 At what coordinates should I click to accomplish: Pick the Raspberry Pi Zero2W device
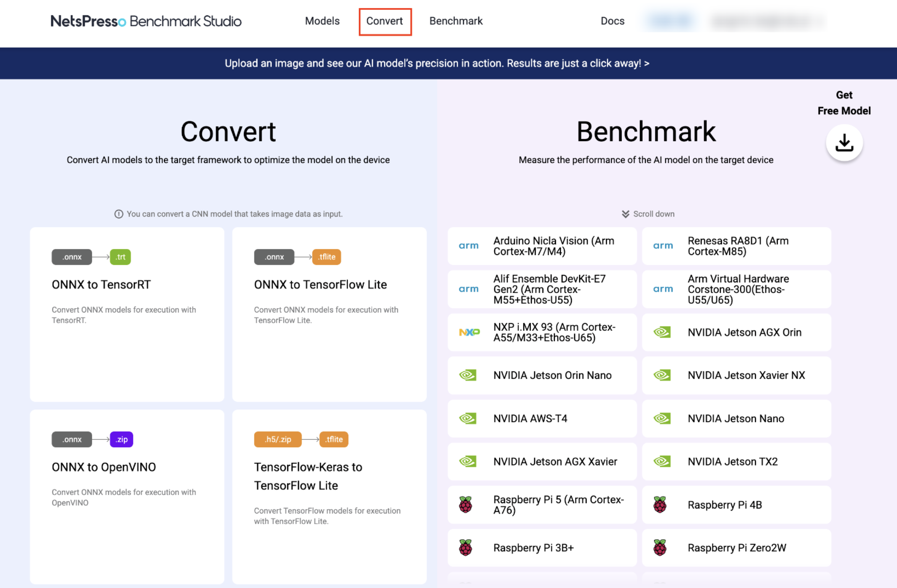(x=736, y=548)
